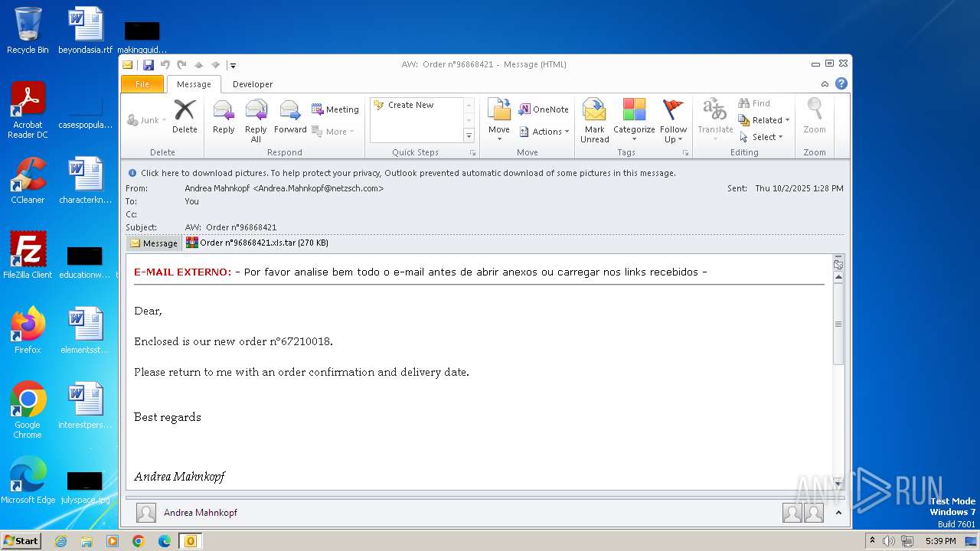Viewport: 980px width, 551px height.
Task: Click Create New quick step
Action: click(x=411, y=105)
